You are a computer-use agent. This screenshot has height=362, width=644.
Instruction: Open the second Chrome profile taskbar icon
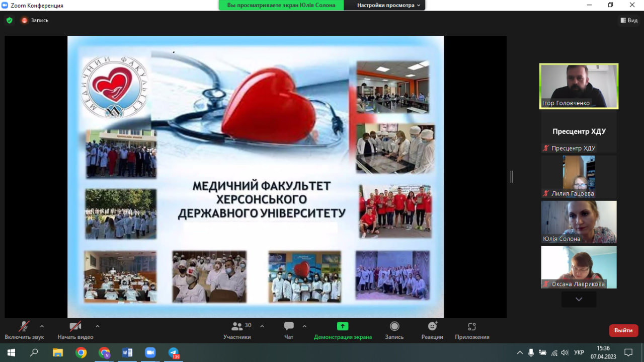pyautogui.click(x=104, y=352)
